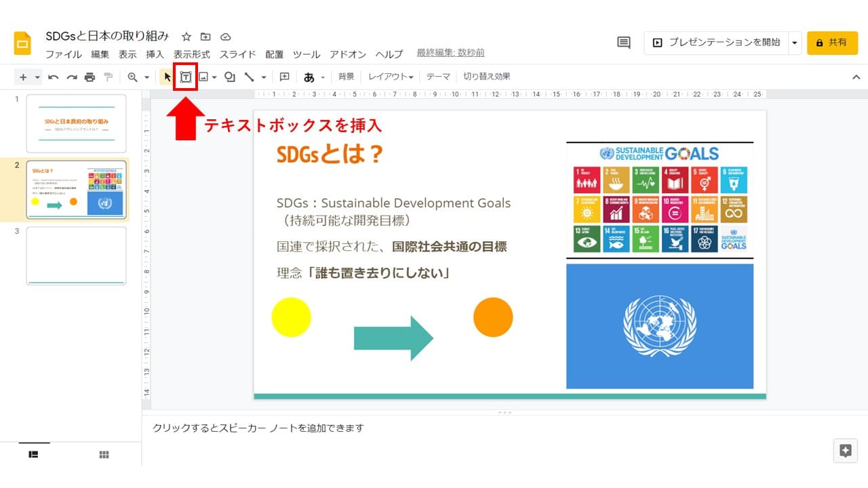Click the undo arrow icon
The width and height of the screenshot is (868, 488).
(54, 77)
